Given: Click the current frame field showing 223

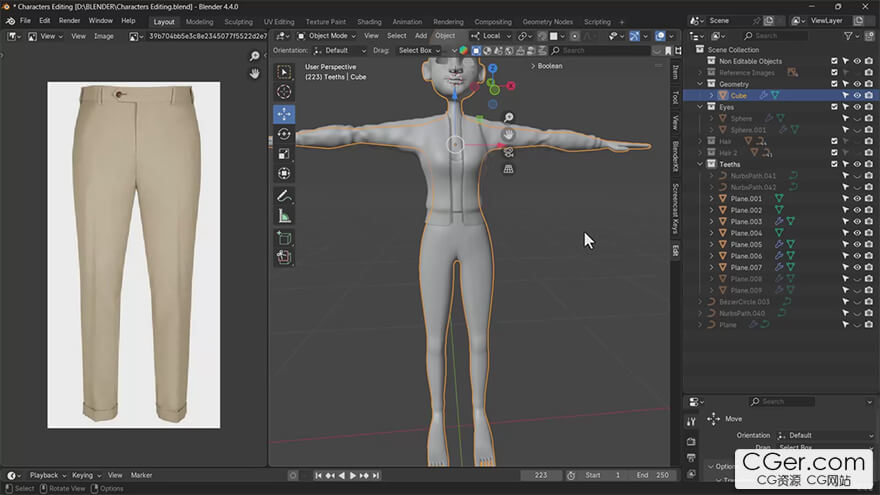Looking at the screenshot, I should point(541,475).
